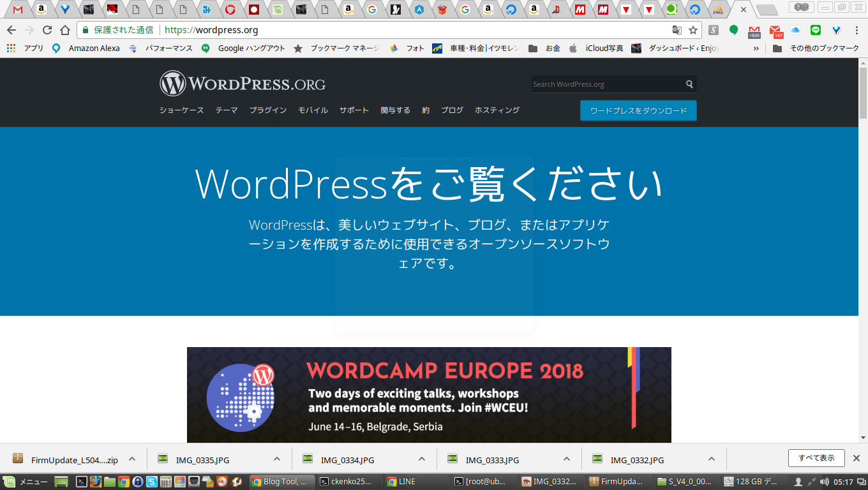
Task: Expand options for IMG_0332.JPG download
Action: pyautogui.click(x=712, y=459)
